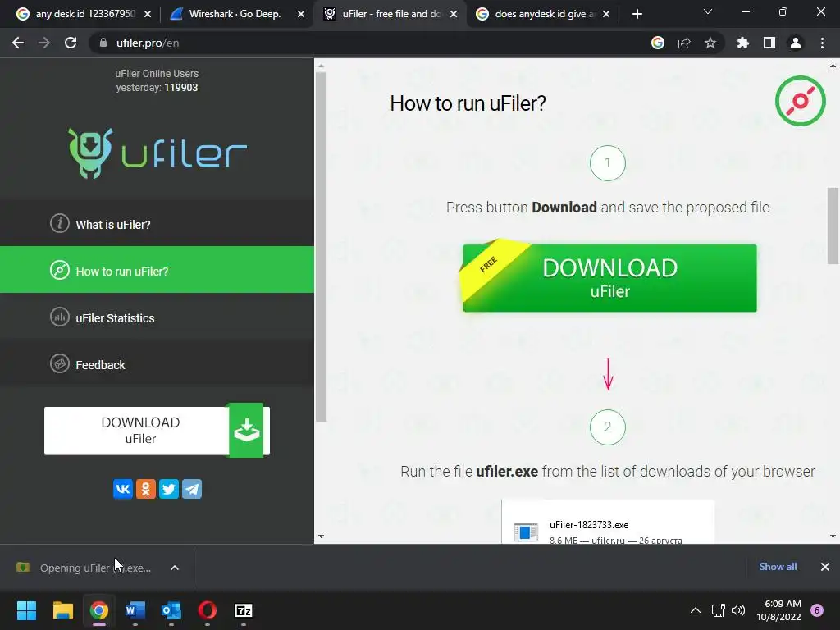Click sidebar scrollbar thumb
The height and width of the screenshot is (630, 840).
(x=321, y=246)
